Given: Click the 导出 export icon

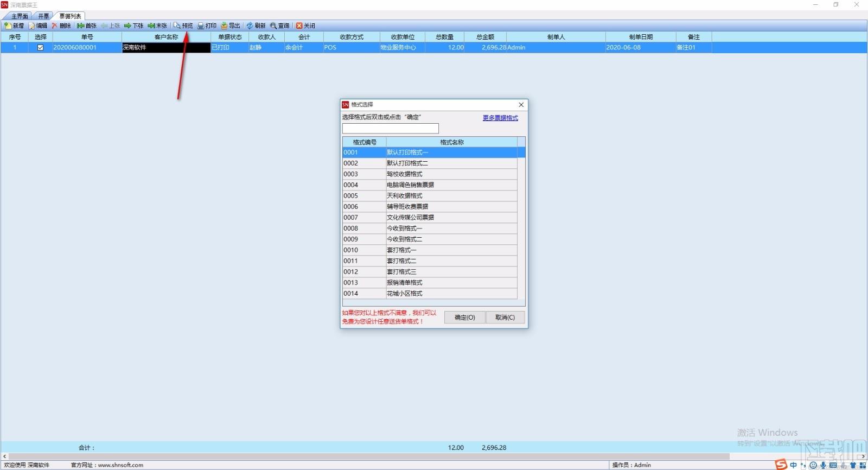Looking at the screenshot, I should [x=230, y=26].
